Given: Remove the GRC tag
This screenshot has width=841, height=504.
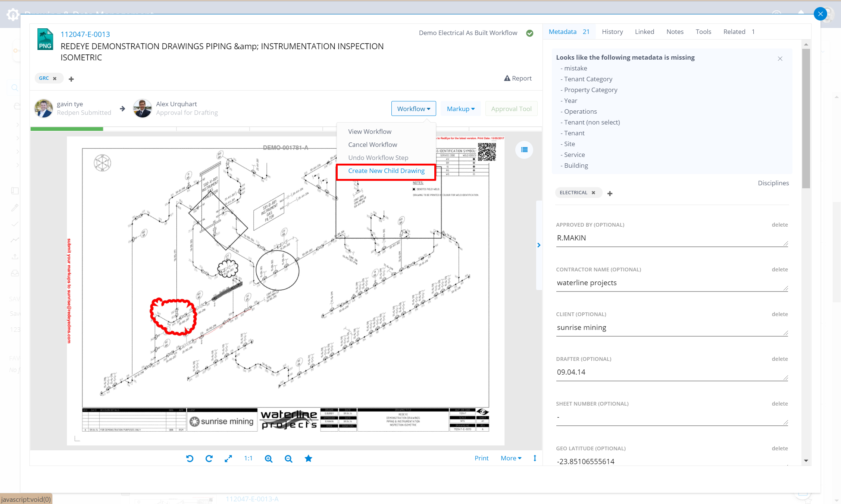Looking at the screenshot, I should (x=55, y=78).
